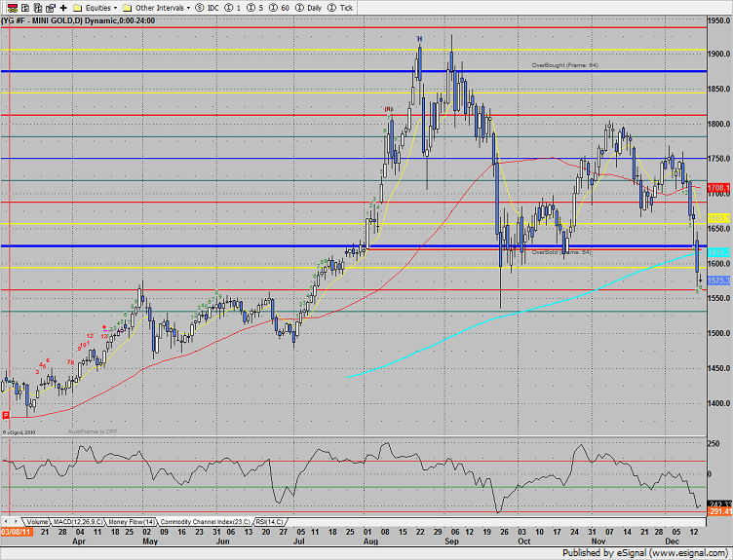Switch to the 60-minute interval
733x560 pixels.
279,8
